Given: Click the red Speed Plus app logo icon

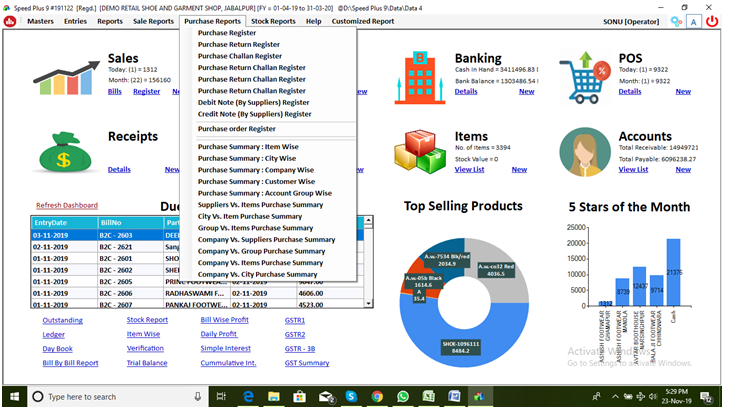Looking at the screenshot, I should (10, 21).
